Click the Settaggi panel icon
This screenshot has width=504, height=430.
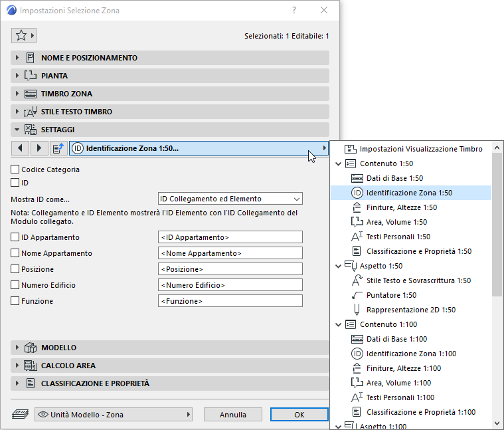pos(31,130)
